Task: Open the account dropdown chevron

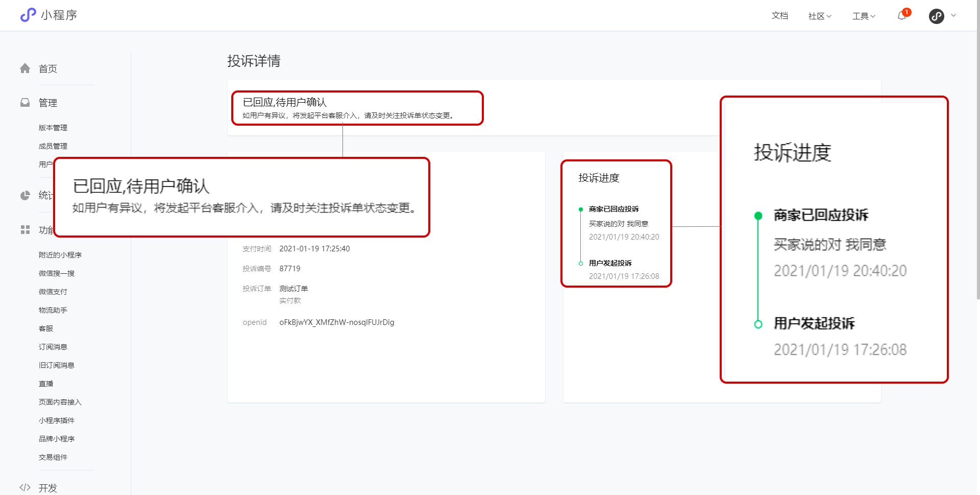Action: click(x=953, y=16)
